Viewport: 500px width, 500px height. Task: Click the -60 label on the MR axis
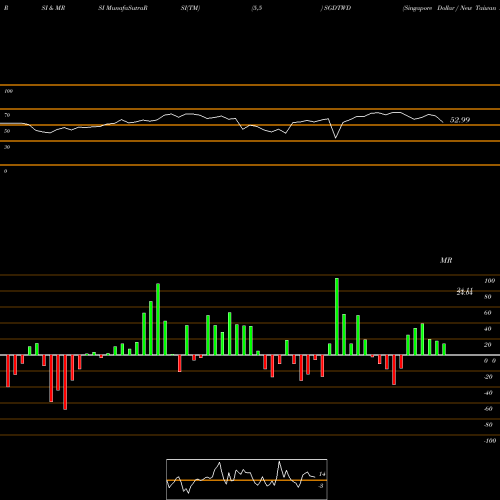(488, 409)
